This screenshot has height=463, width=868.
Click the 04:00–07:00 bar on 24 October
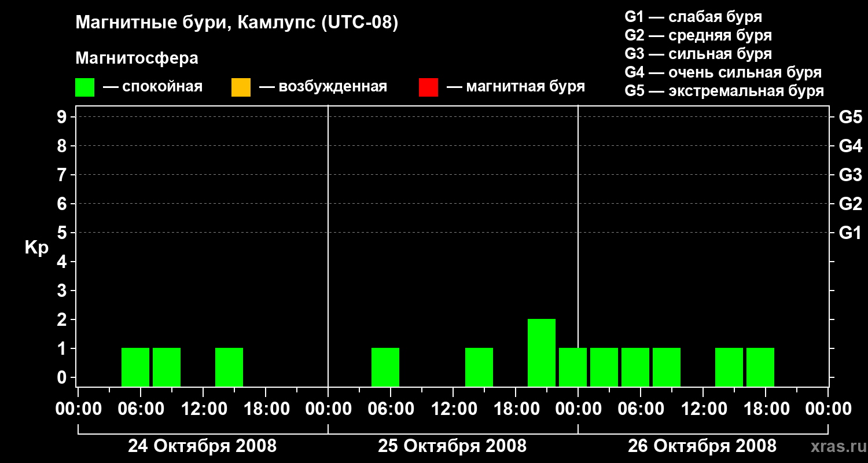click(135, 367)
